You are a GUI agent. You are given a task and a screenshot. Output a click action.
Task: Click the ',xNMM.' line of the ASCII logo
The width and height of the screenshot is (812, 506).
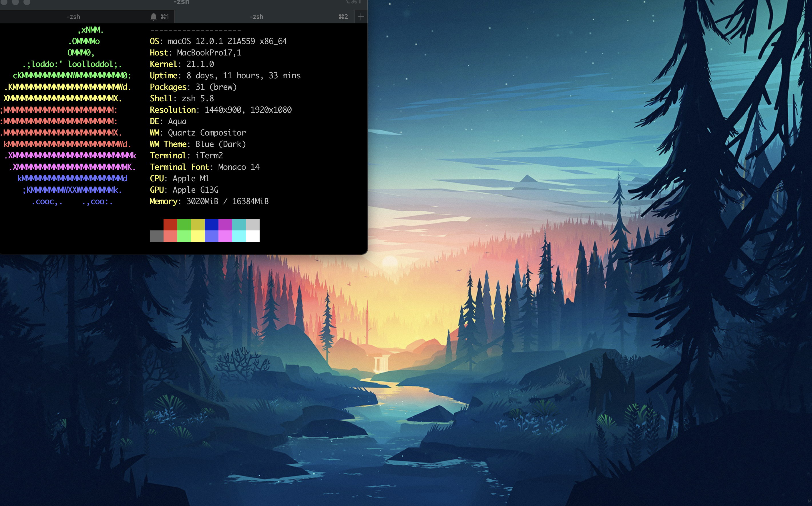coord(90,30)
